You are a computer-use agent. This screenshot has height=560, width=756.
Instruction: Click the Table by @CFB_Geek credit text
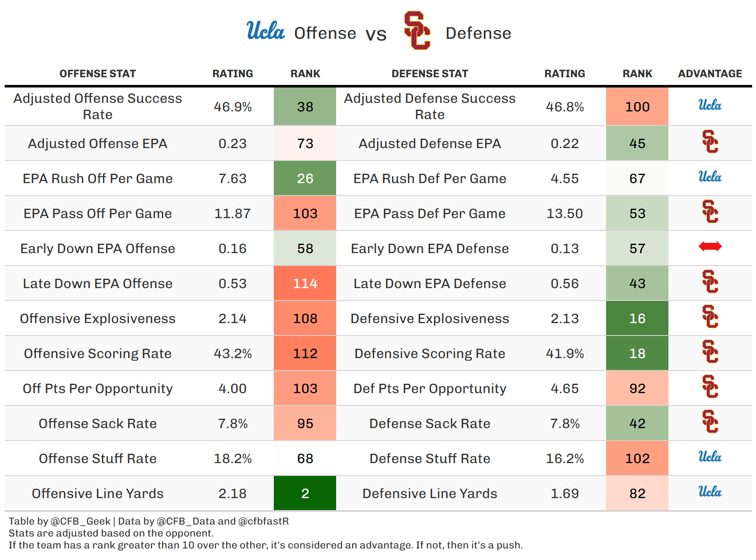[x=59, y=521]
